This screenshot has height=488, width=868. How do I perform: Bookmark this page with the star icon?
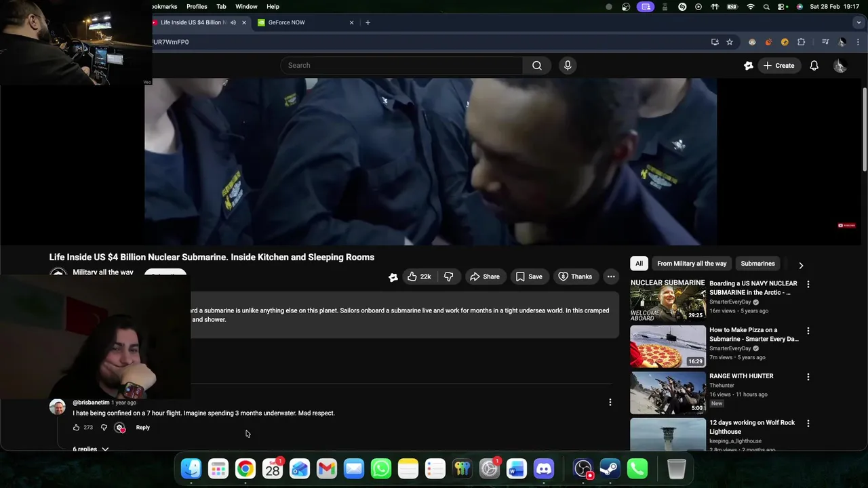pos(730,42)
